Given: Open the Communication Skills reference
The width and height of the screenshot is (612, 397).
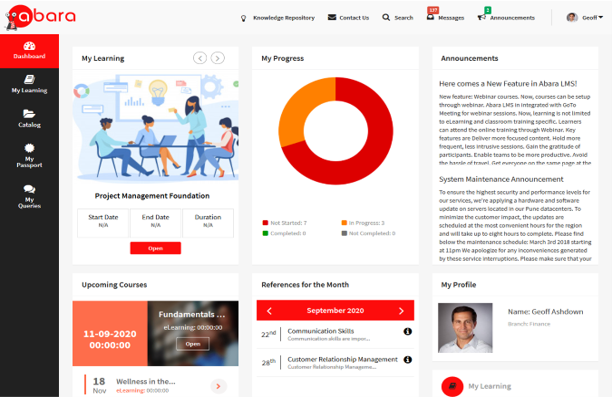Looking at the screenshot, I should (321, 331).
